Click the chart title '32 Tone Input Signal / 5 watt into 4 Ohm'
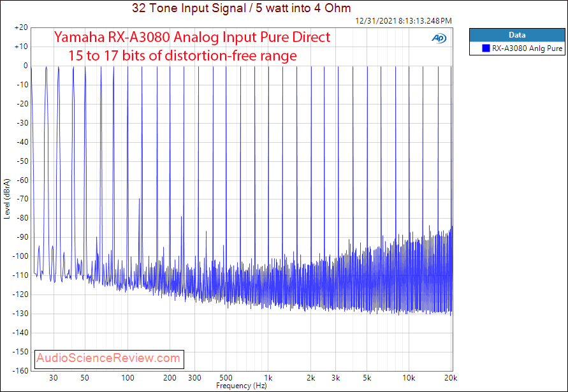568x392 pixels. tap(241, 8)
